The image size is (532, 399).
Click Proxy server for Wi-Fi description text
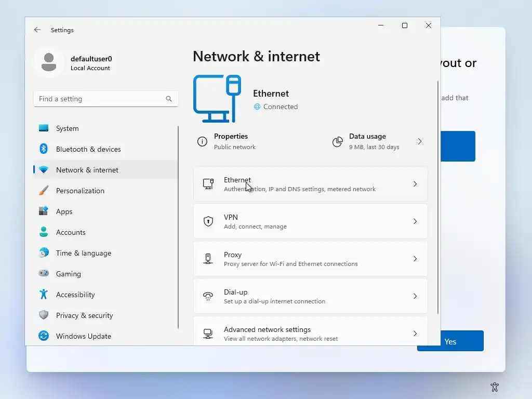click(x=291, y=263)
